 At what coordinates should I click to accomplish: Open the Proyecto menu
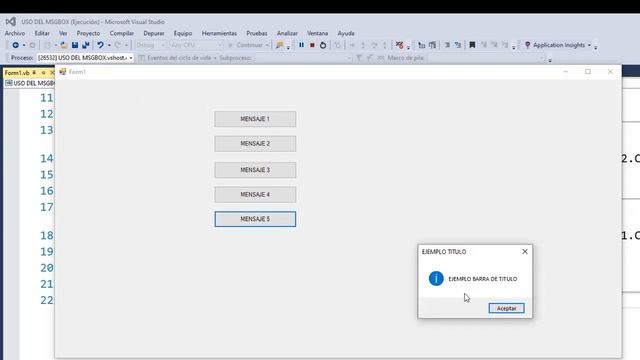click(88, 33)
